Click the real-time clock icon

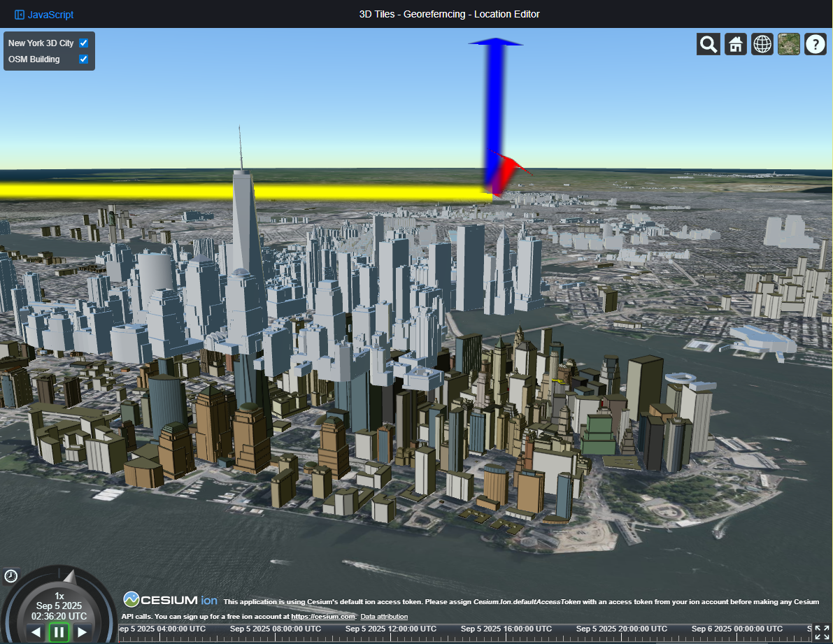(x=10, y=576)
